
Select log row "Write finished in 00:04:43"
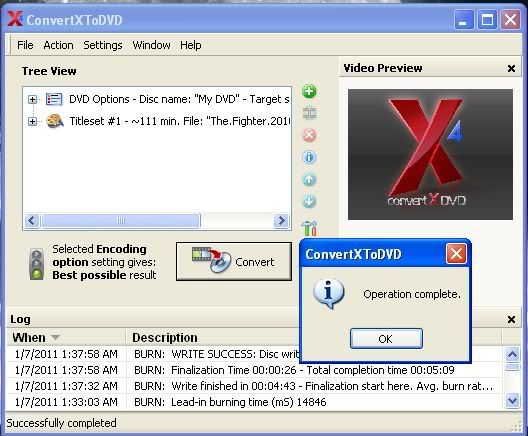(x=254, y=386)
